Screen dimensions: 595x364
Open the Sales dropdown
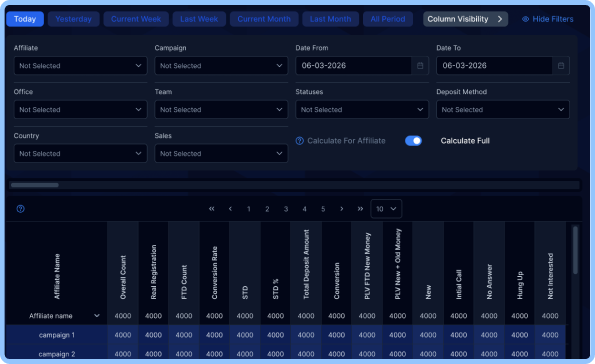221,153
